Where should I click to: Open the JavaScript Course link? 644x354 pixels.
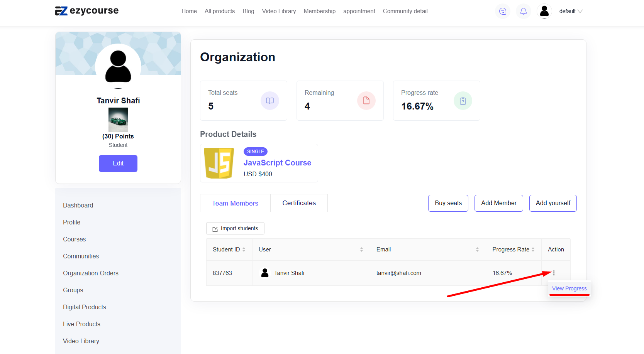(277, 163)
